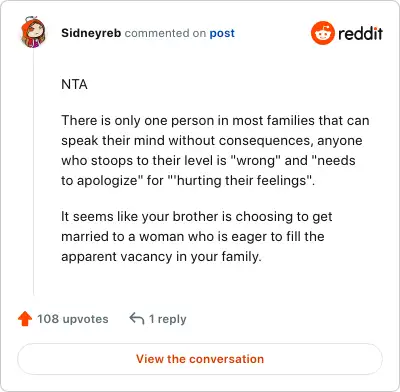The height and width of the screenshot is (392, 400).
Task: Click the quoted word "wrong"
Action: 256,161
